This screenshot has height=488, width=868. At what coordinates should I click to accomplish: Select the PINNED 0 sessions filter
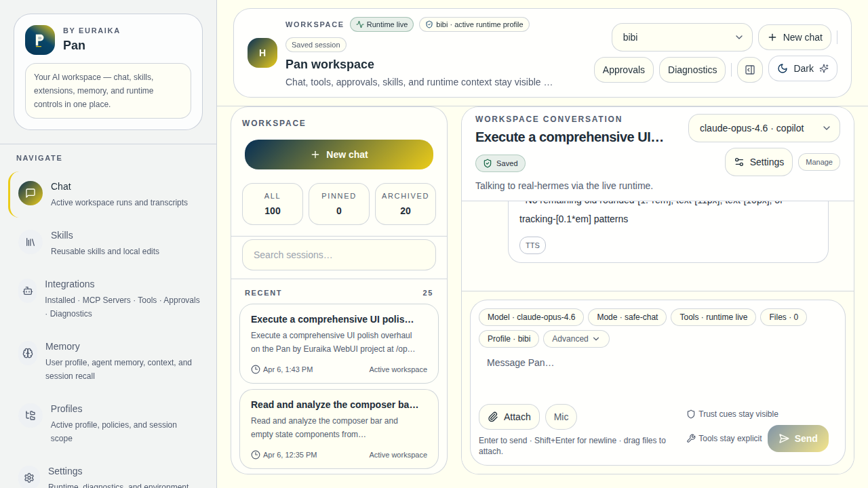tap(339, 204)
